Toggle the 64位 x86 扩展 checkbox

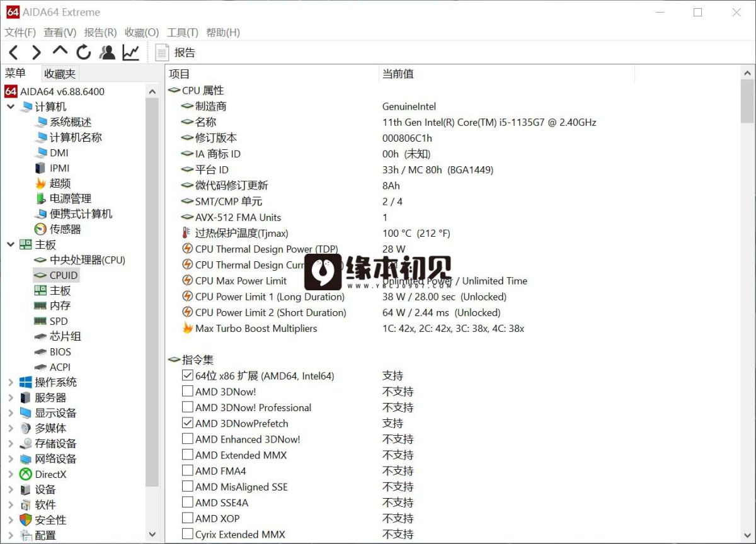187,375
